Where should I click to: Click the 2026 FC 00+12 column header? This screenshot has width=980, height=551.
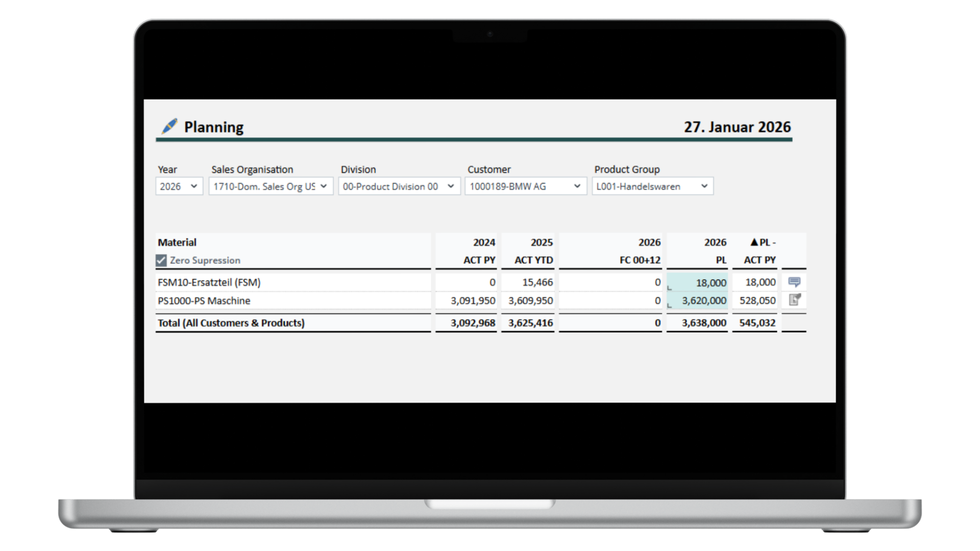640,251
